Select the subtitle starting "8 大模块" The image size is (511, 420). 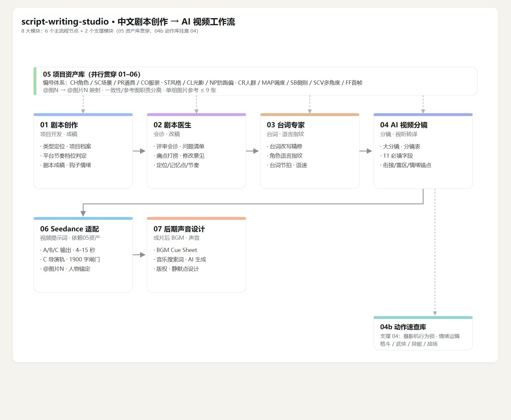(x=110, y=31)
